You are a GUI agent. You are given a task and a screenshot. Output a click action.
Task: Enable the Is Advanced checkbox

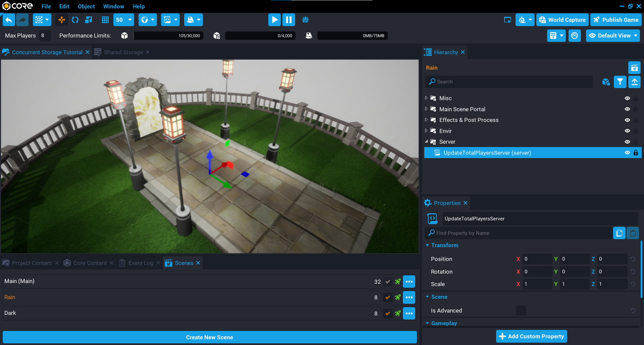(x=521, y=310)
